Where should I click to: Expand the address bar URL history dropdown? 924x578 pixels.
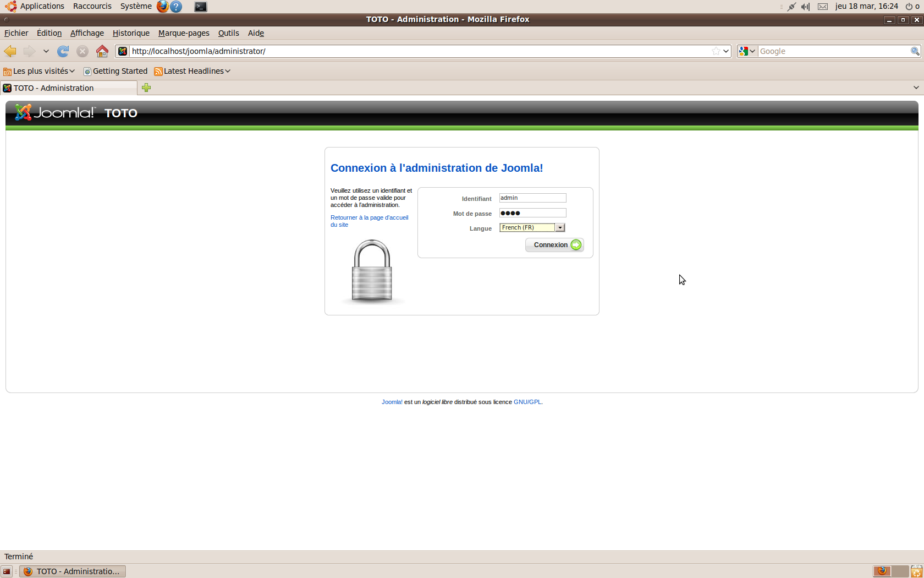click(726, 51)
